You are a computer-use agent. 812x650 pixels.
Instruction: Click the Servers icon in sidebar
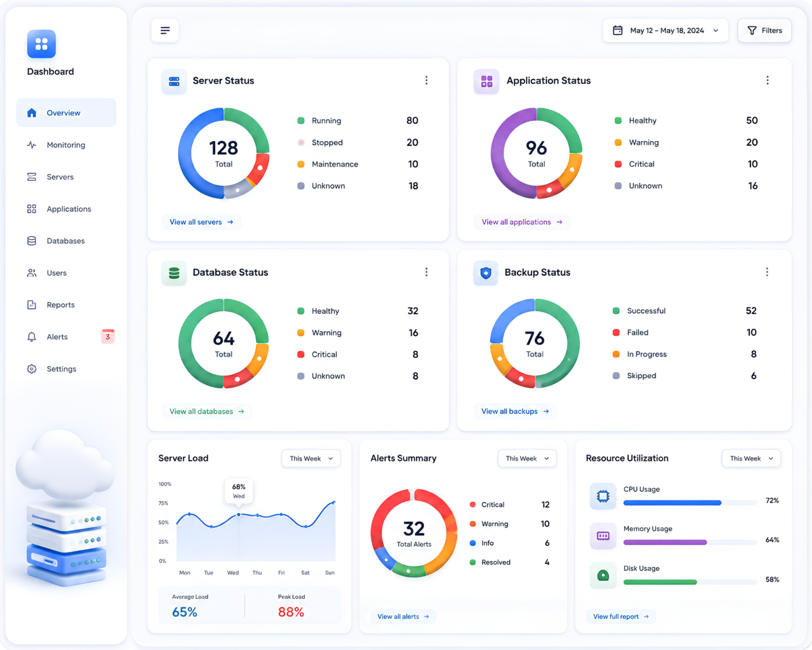point(31,177)
